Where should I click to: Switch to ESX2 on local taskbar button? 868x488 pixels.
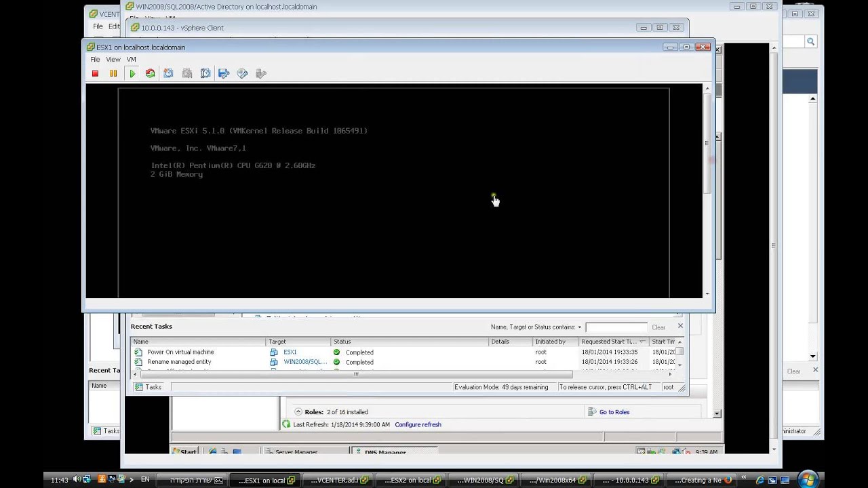pos(412,480)
